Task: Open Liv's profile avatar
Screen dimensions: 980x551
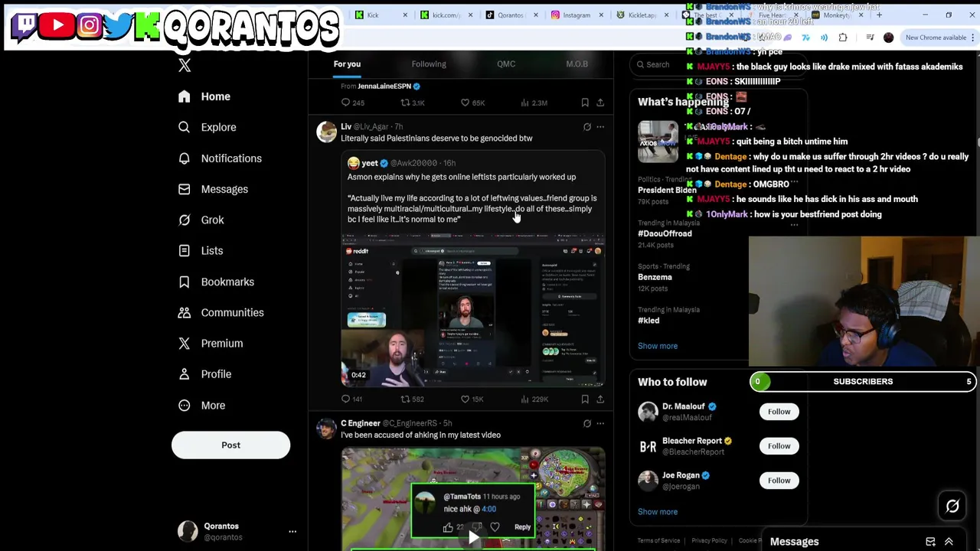Action: click(327, 132)
